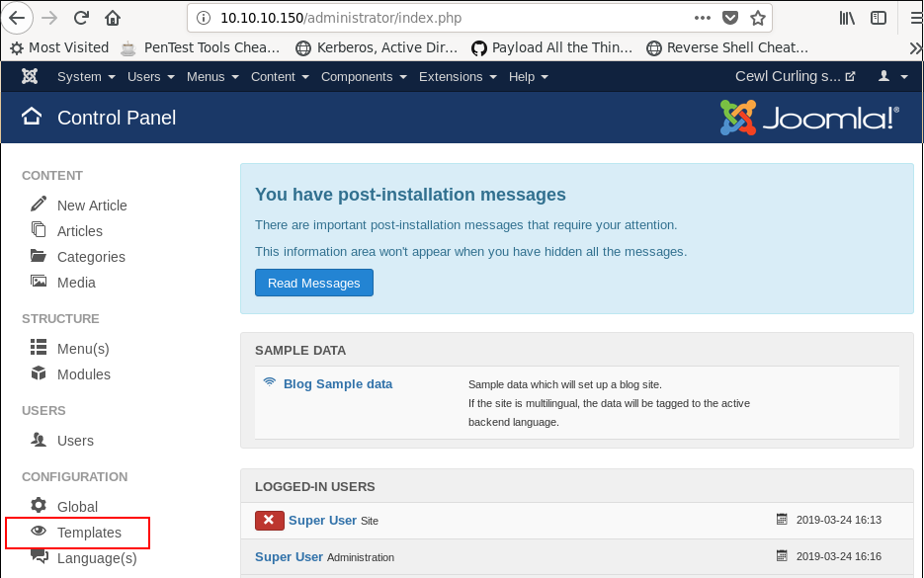
Task: Bookmark this page with star icon
Action: (x=758, y=18)
